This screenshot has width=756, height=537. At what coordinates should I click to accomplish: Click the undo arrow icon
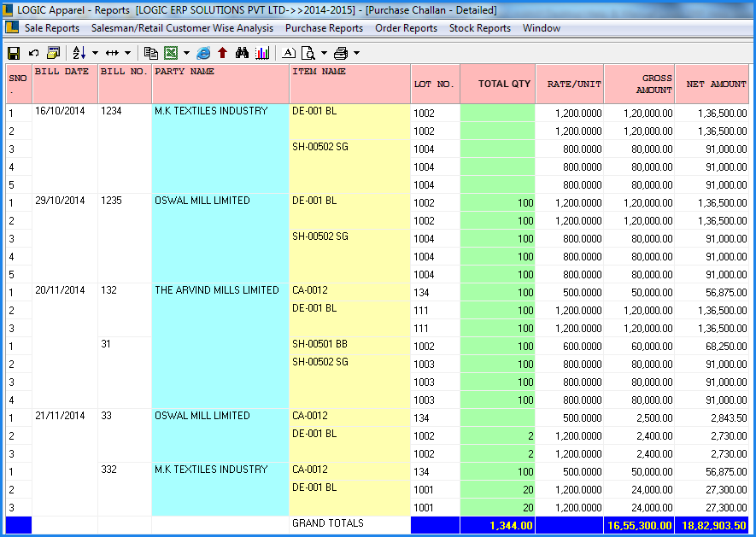(33, 53)
